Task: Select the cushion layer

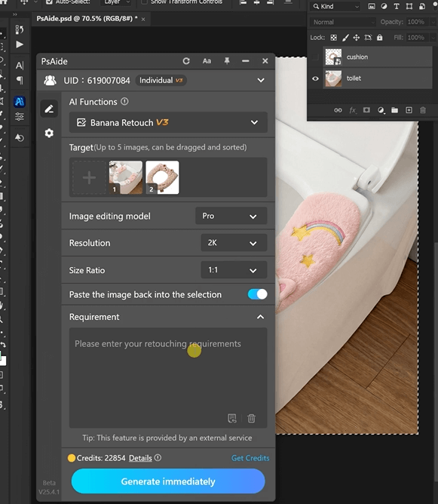Action: [377, 57]
